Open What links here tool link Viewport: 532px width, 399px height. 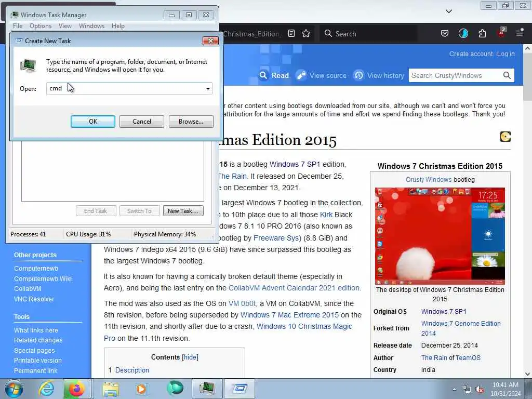36,330
